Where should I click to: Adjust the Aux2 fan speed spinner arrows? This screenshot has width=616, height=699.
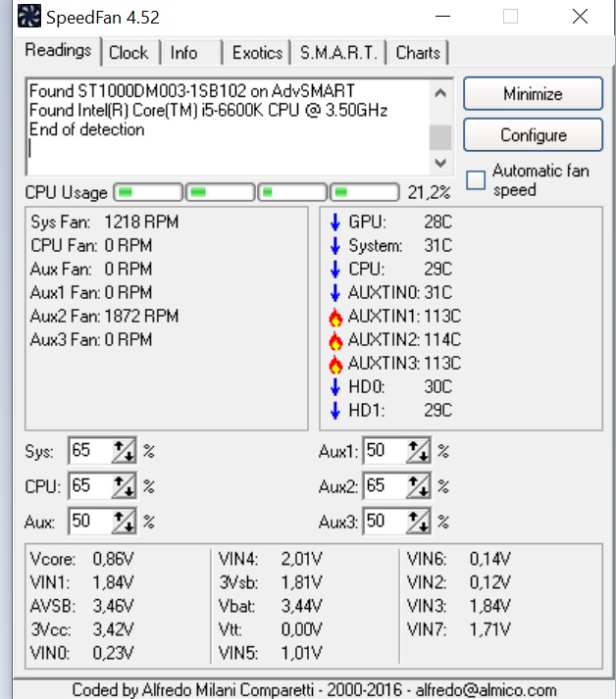pos(419,486)
